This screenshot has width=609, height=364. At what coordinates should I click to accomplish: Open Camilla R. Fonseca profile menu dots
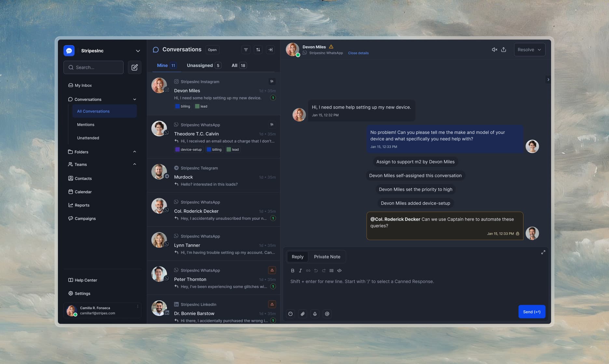point(138,306)
